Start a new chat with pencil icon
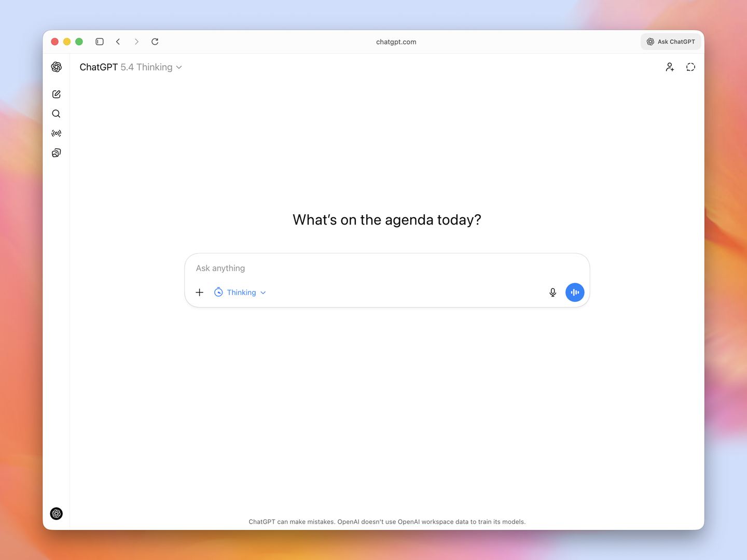Image resolution: width=747 pixels, height=560 pixels. point(57,94)
